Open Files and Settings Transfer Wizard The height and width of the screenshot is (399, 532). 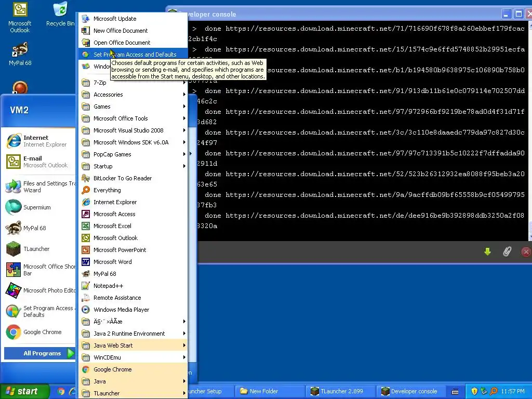[39, 187]
